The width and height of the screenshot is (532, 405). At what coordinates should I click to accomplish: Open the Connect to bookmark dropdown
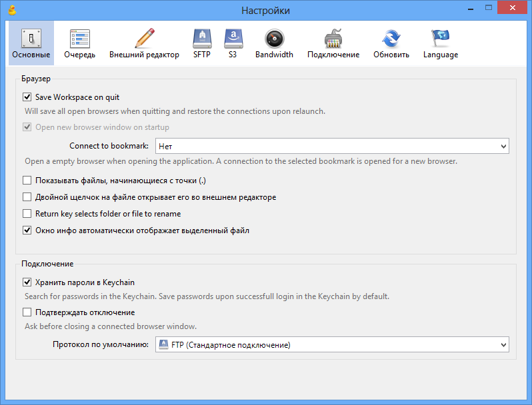332,146
